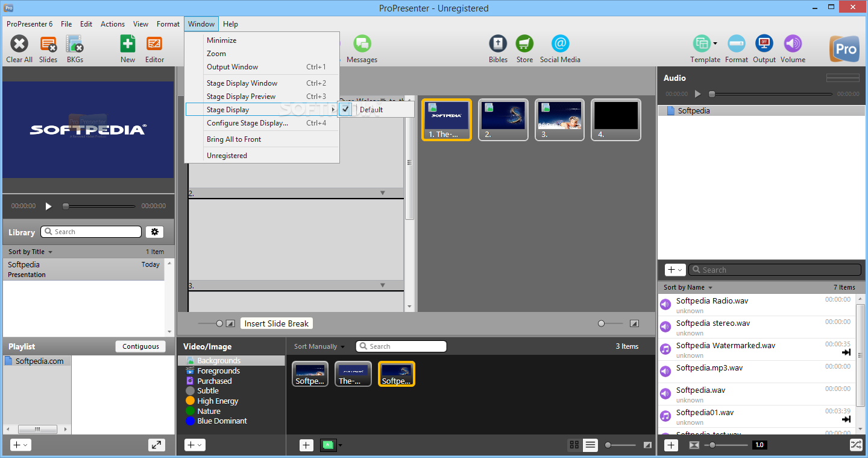Select slide thumbnail number 3
Screen dimensions: 868x458
(559, 119)
